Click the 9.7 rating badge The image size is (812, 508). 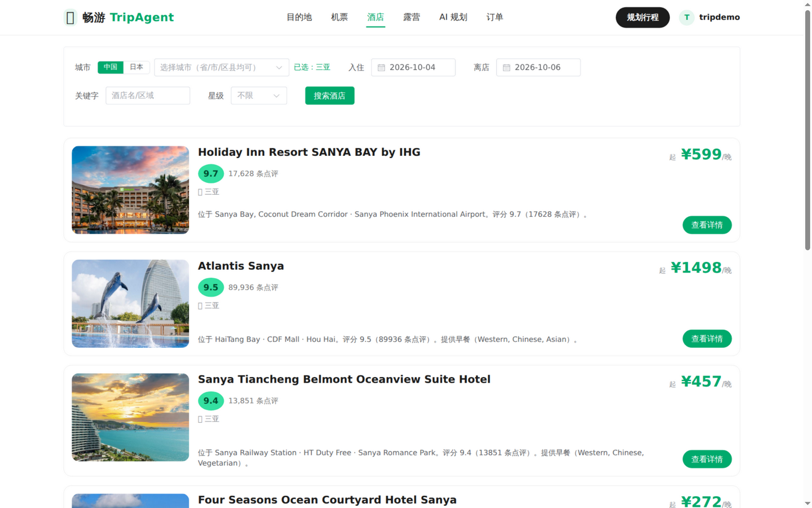(x=211, y=174)
